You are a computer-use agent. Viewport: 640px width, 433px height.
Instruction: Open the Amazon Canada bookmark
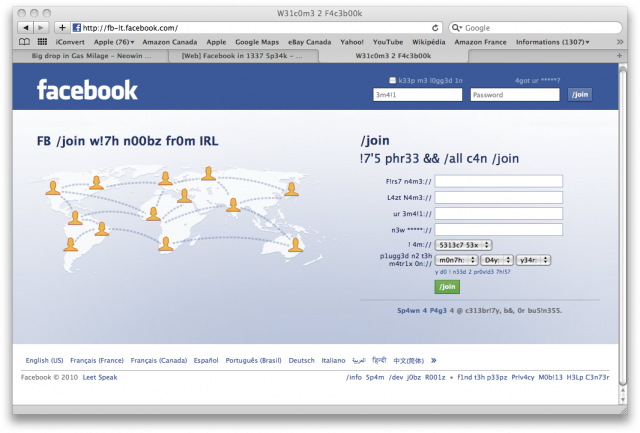click(169, 42)
